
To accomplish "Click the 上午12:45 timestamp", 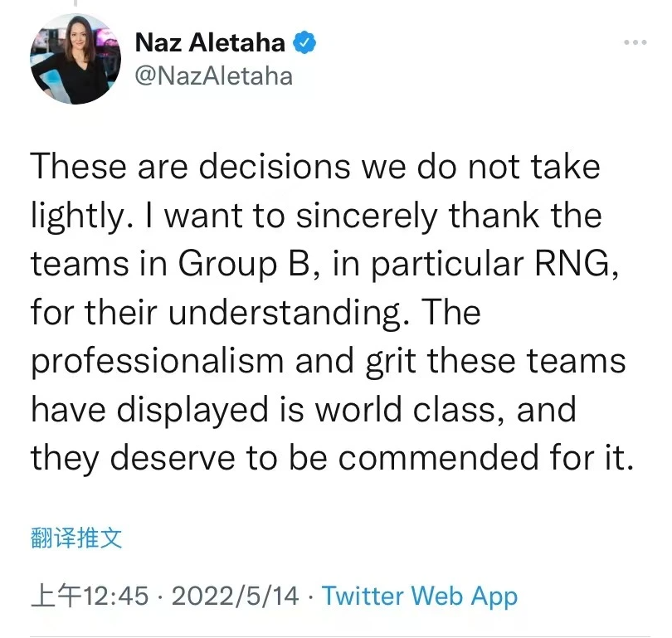I will (x=90, y=596).
